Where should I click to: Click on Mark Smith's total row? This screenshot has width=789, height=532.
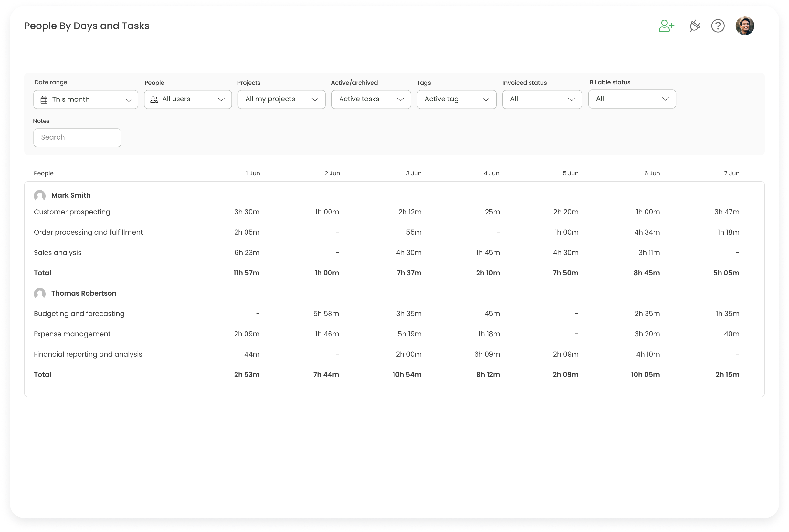(42, 273)
